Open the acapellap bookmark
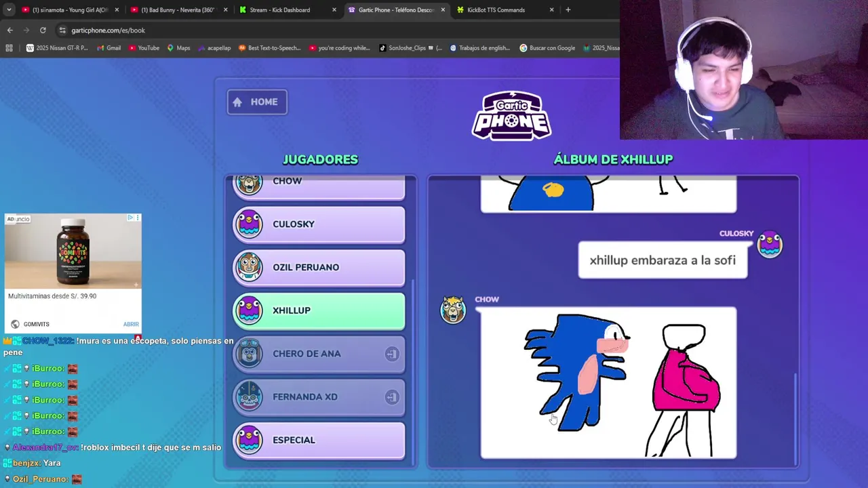 (x=214, y=48)
